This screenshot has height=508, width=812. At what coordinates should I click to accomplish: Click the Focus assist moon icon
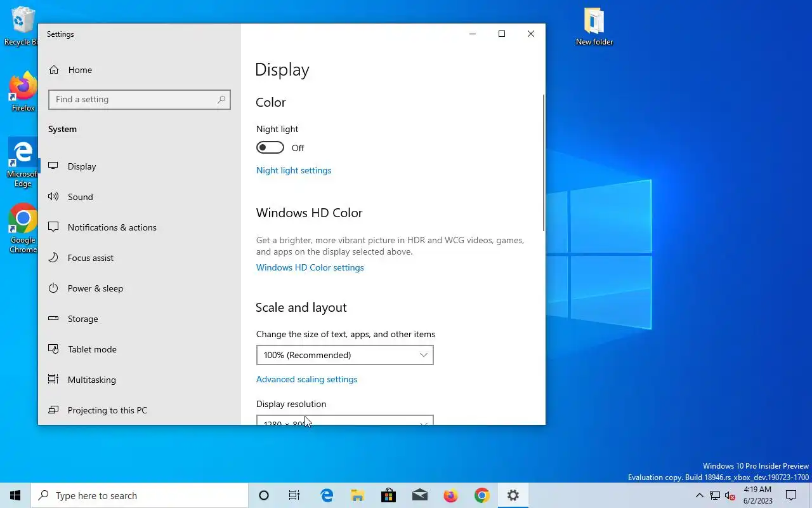tap(54, 258)
